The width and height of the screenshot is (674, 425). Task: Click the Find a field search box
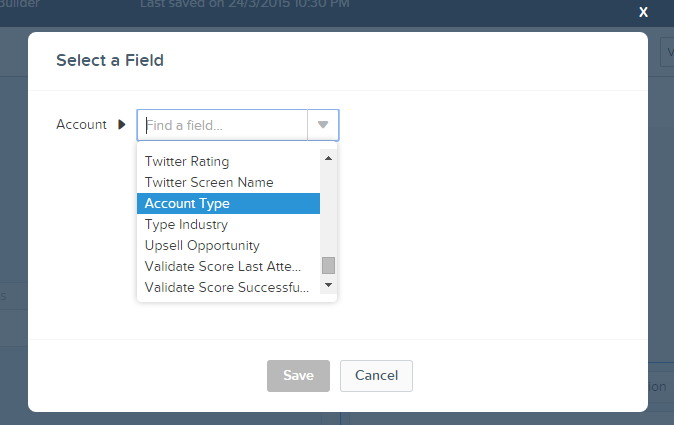224,125
